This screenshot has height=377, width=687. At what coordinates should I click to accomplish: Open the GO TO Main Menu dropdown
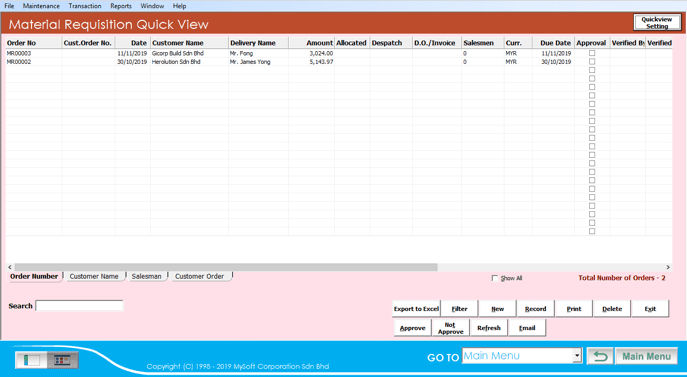click(x=577, y=356)
